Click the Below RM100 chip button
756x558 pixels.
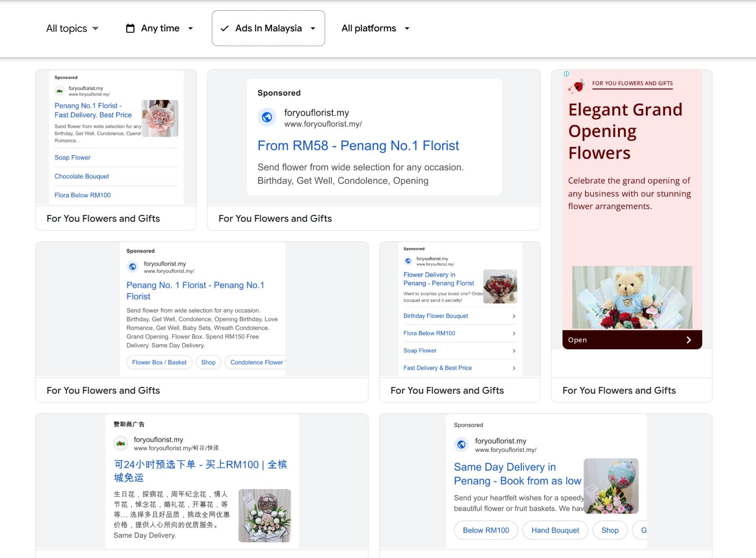(x=486, y=530)
